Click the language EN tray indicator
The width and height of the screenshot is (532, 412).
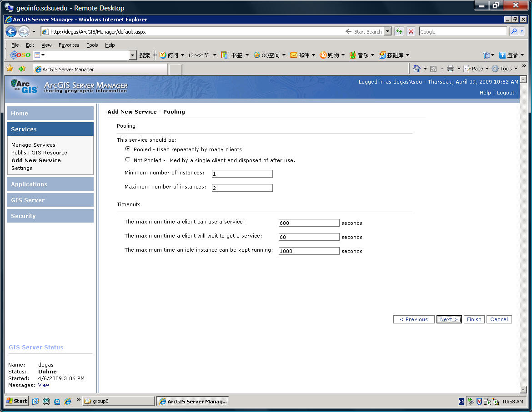[461, 402]
